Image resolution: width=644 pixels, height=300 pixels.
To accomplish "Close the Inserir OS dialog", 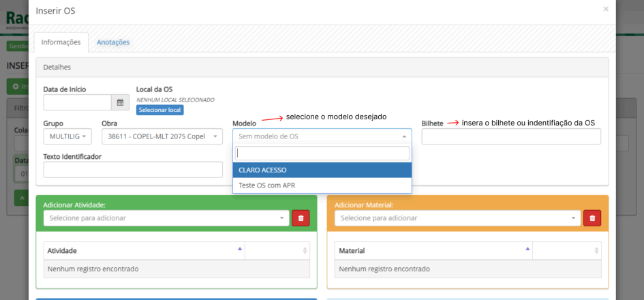I will click(x=606, y=10).
